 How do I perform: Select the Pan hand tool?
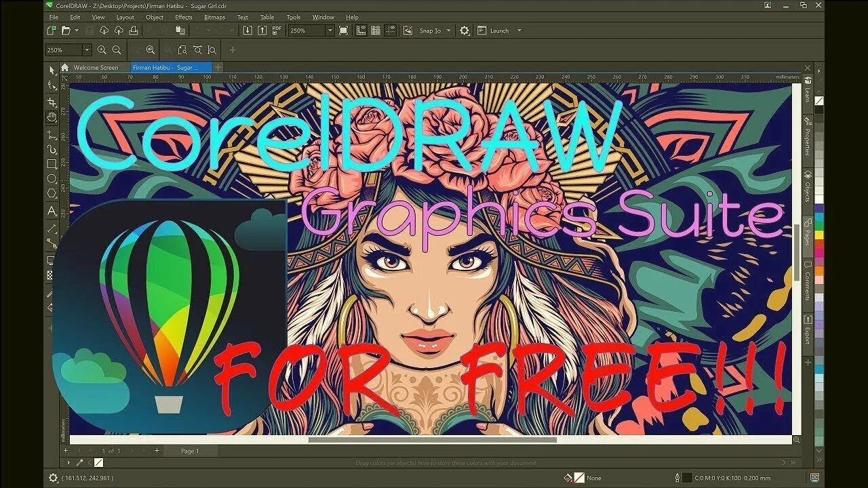(52, 117)
